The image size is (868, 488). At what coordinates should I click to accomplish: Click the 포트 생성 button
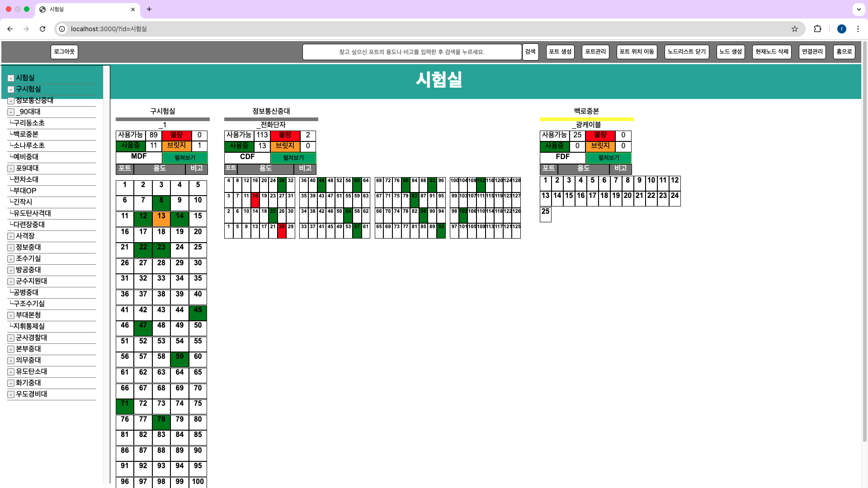[x=560, y=52]
